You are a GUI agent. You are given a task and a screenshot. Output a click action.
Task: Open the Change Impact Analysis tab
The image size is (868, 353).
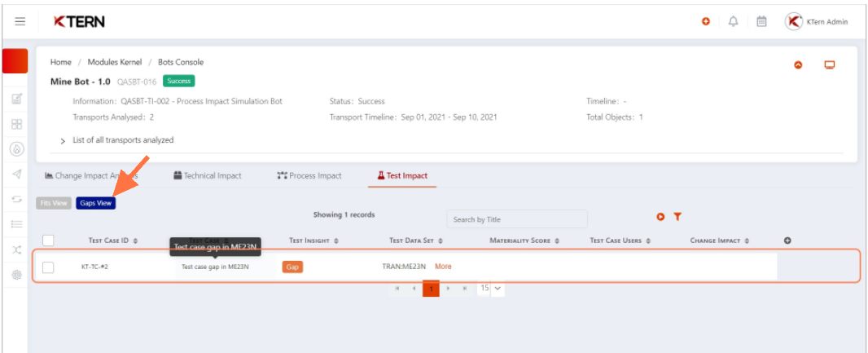[91, 175]
